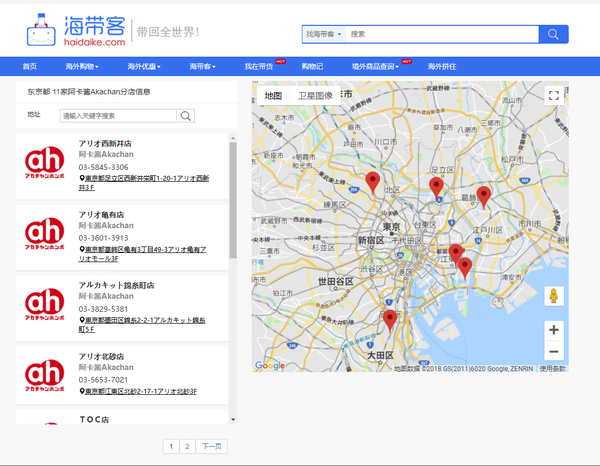Zoom in on the map
This screenshot has width=600, height=466.
554,330
